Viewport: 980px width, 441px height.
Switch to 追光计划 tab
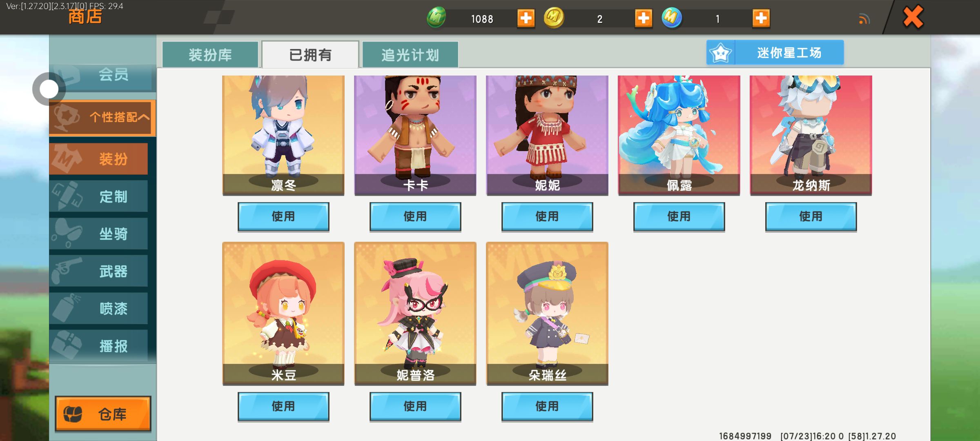410,54
